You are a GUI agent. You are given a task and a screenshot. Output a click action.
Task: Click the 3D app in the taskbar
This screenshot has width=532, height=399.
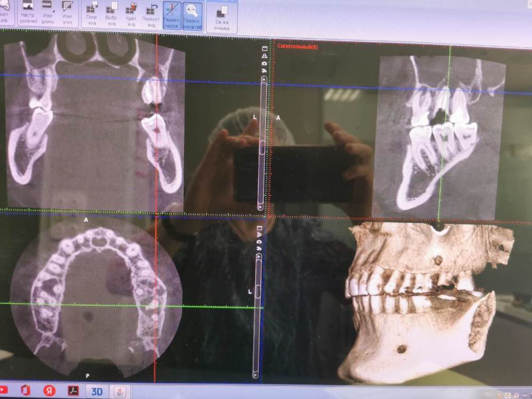tap(97, 390)
